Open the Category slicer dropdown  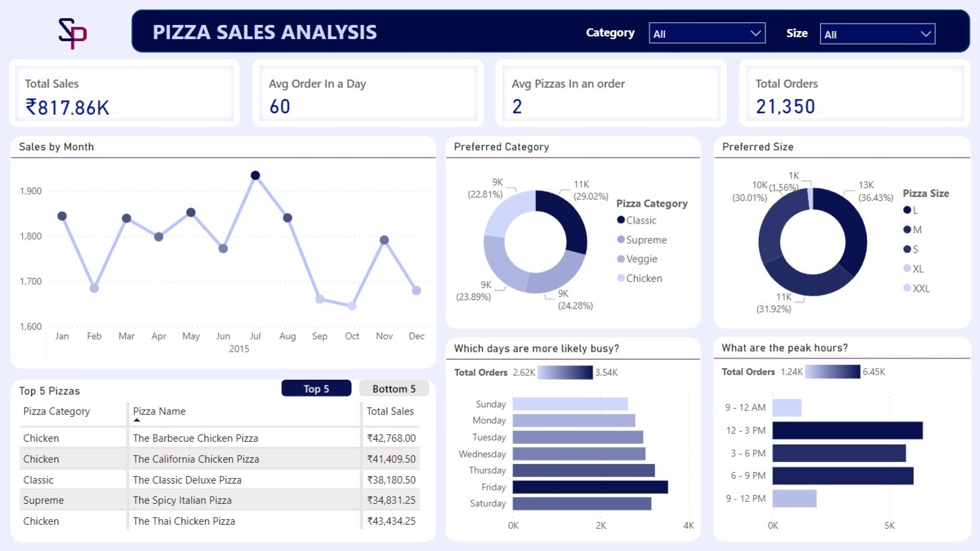[x=758, y=32]
